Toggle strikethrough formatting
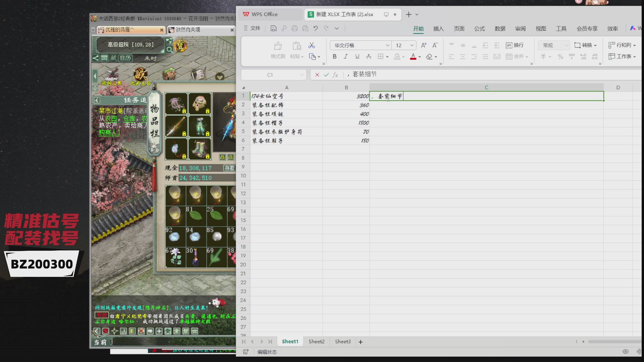Screen dimensions: 644x362 click(369, 57)
